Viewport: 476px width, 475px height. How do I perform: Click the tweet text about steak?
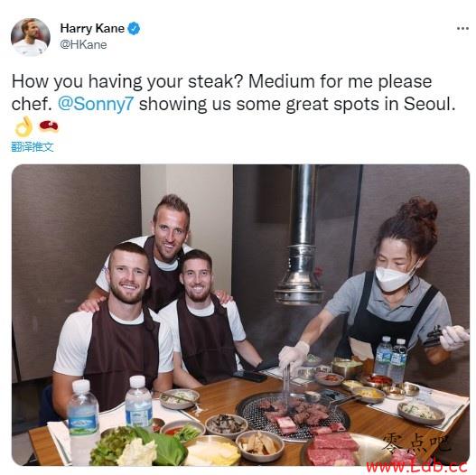click(234, 93)
